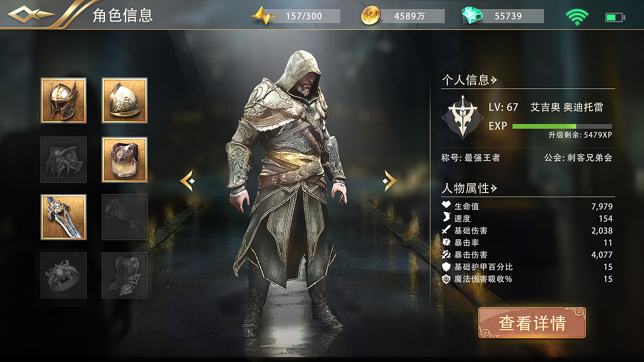644x362 pixels.
Task: Select the equipped chest armor slot
Action: [125, 159]
